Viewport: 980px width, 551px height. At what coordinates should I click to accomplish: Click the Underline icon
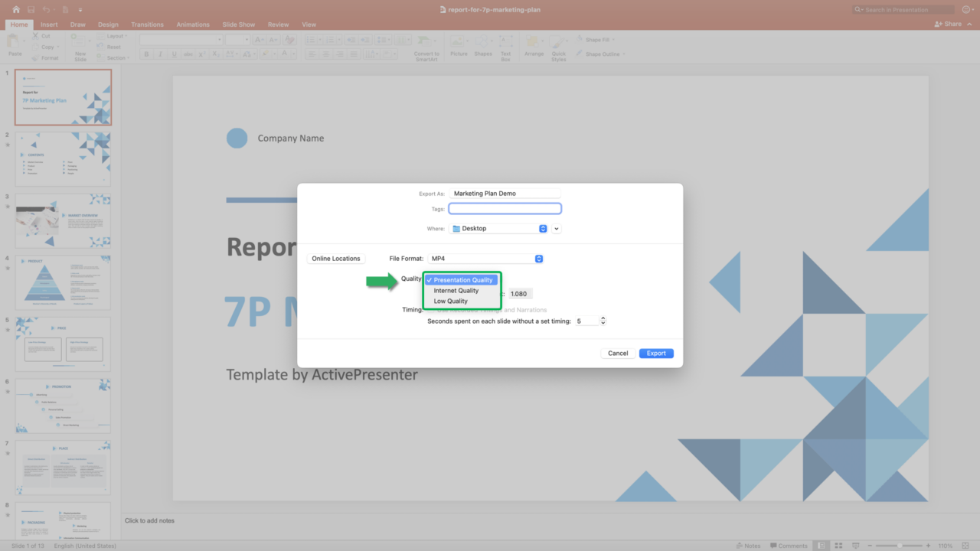(174, 54)
